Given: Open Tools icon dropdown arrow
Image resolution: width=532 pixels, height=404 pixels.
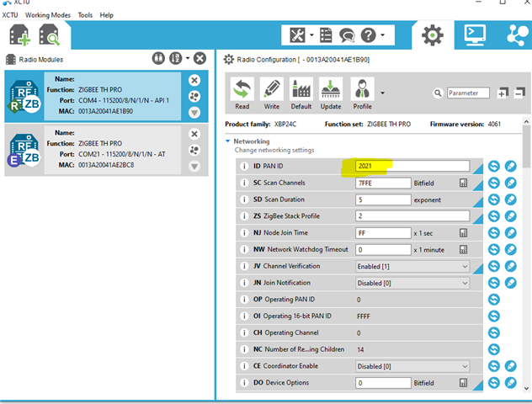Looking at the screenshot, I should click(311, 35).
